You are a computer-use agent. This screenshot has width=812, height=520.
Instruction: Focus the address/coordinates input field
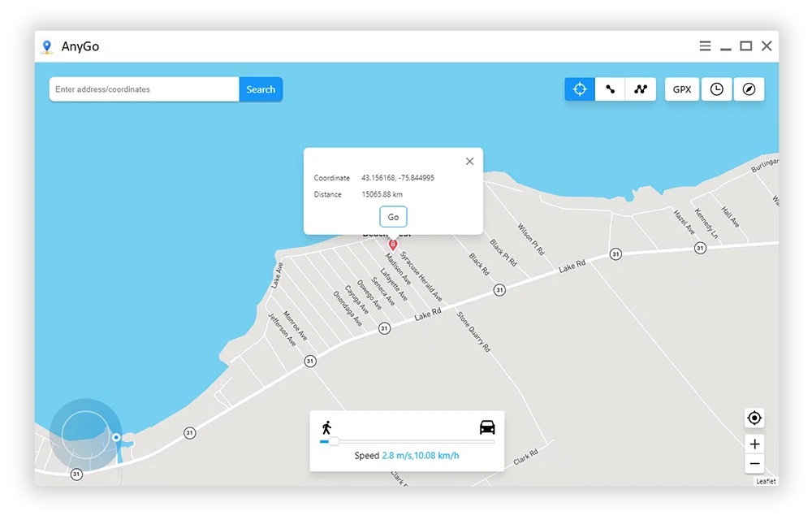pyautogui.click(x=144, y=89)
